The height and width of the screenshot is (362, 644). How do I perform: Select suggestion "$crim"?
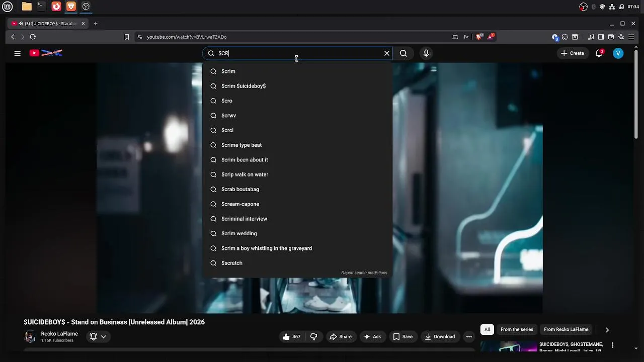(297, 71)
